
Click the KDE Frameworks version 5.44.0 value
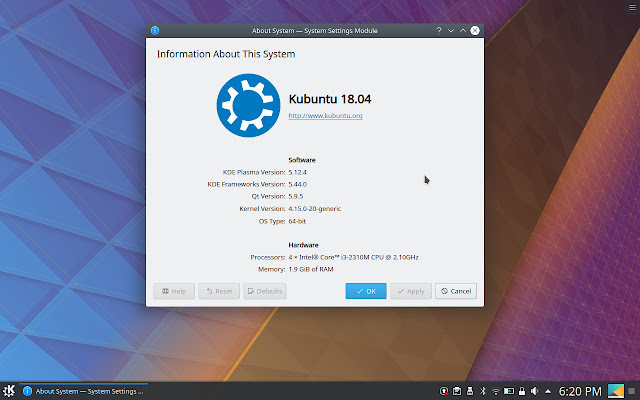click(x=297, y=184)
